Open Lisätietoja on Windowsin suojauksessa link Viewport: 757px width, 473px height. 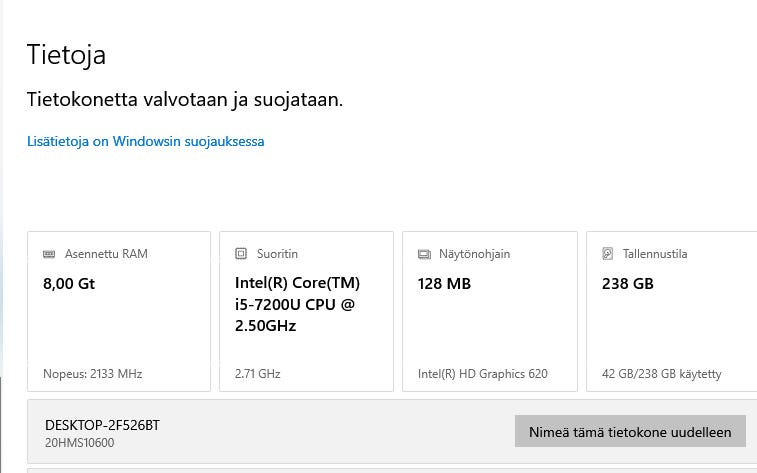click(x=146, y=141)
